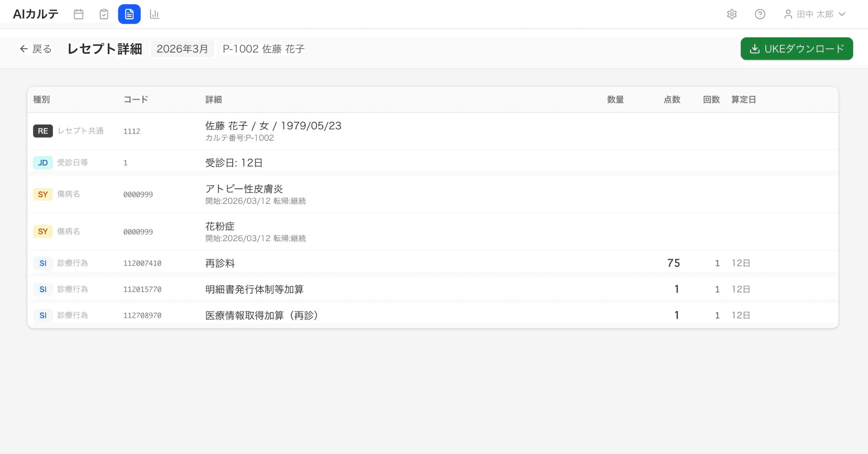This screenshot has height=454, width=868.
Task: Click the RE record type badge
Action: click(x=43, y=131)
